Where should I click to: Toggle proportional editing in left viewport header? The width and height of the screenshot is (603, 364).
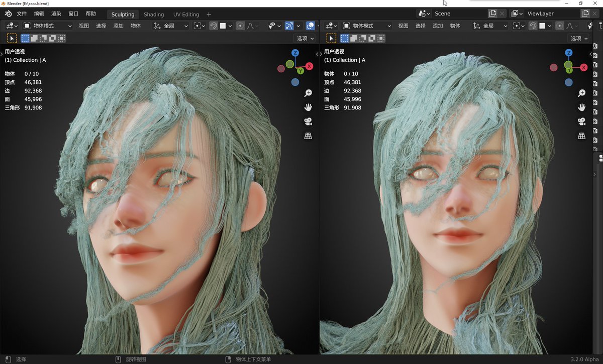click(240, 26)
